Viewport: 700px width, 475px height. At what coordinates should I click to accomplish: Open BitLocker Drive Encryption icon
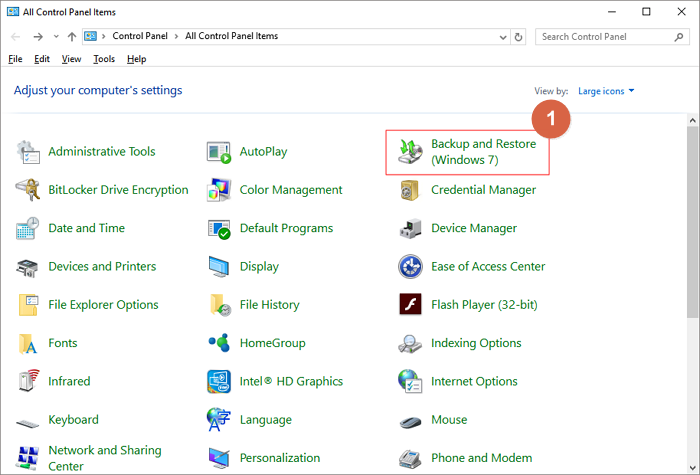pos(28,190)
